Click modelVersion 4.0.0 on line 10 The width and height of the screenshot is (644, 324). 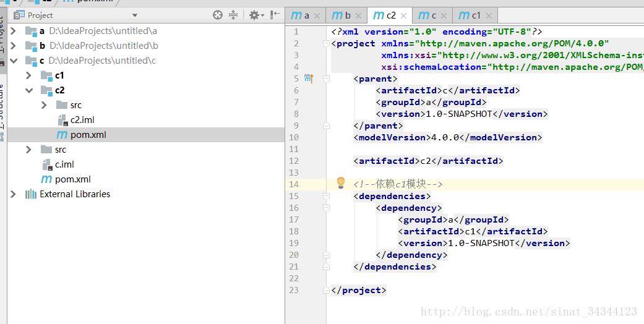[448, 137]
